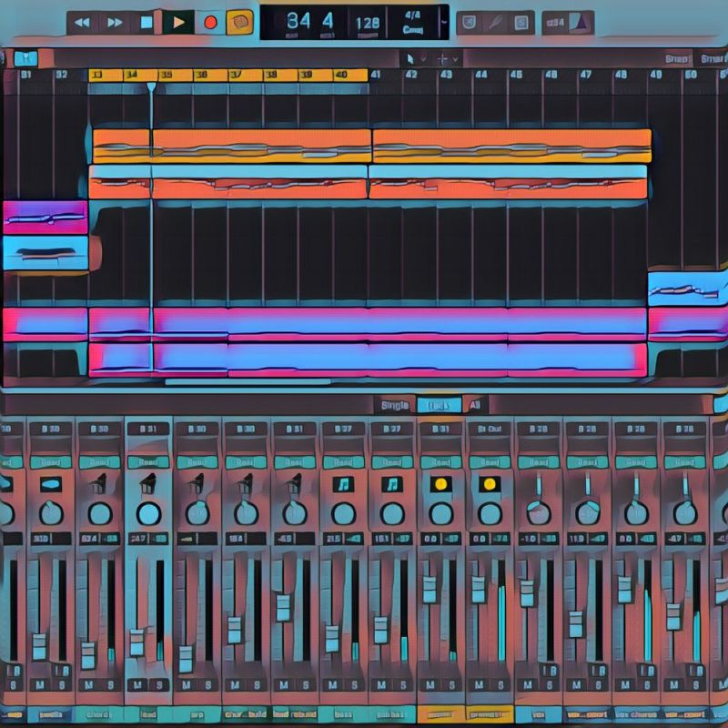The width and height of the screenshot is (728, 728).
Task: Solo the sub bass channel strip
Action: pos(403,685)
